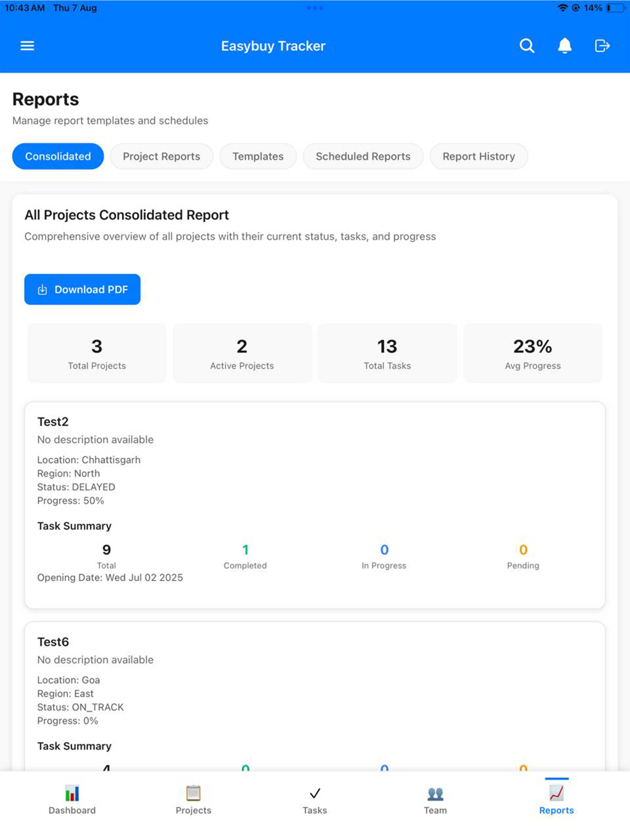Open the Test2 project title
630x840 pixels.
tap(53, 422)
